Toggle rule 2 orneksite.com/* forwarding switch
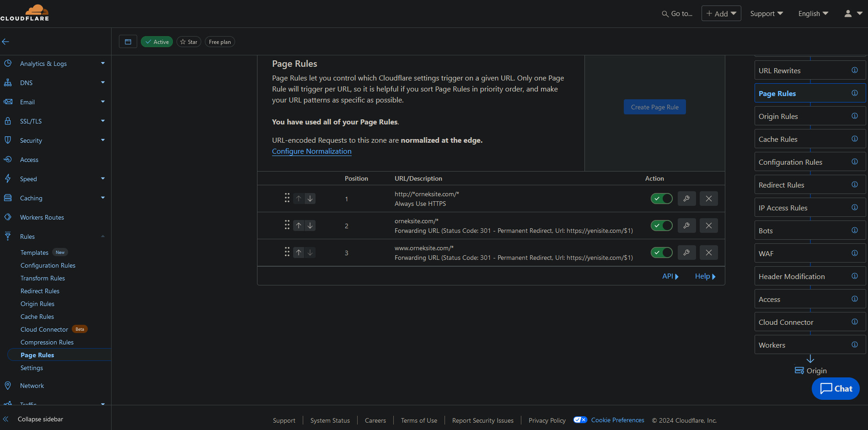This screenshot has height=430, width=868. (661, 226)
